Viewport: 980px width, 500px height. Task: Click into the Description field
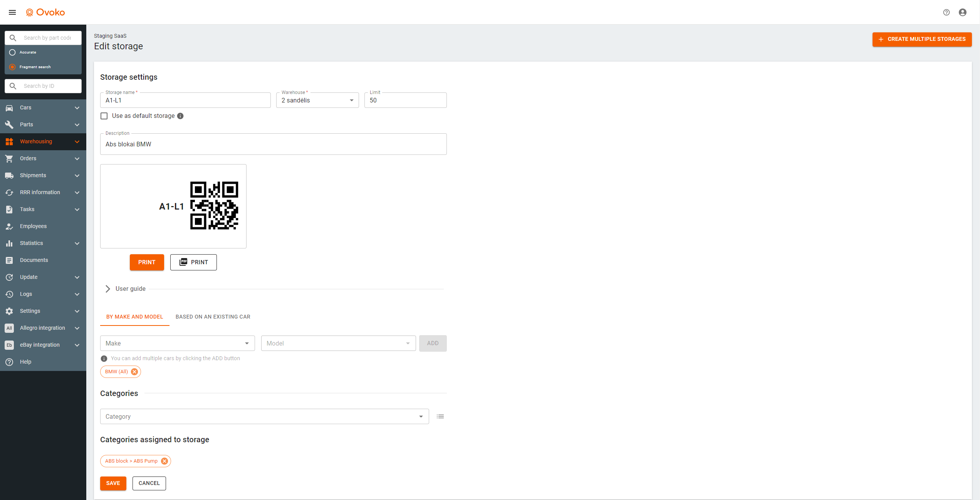tap(273, 144)
